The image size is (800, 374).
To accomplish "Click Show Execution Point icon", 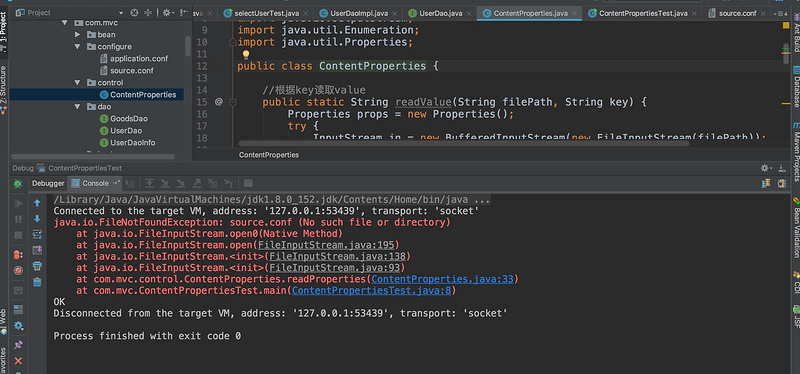I will (131, 183).
